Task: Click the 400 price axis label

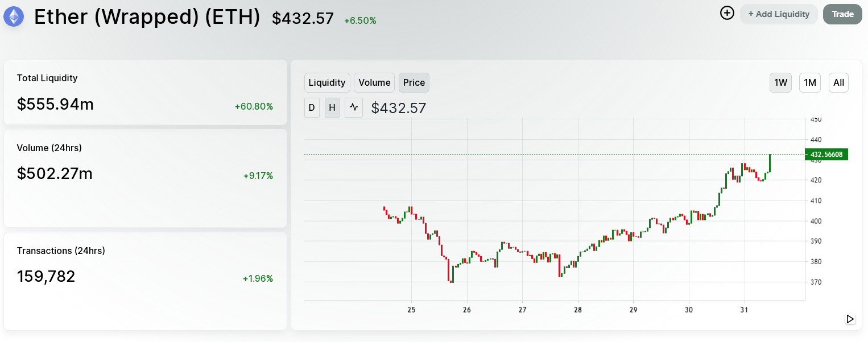Action: click(816, 221)
